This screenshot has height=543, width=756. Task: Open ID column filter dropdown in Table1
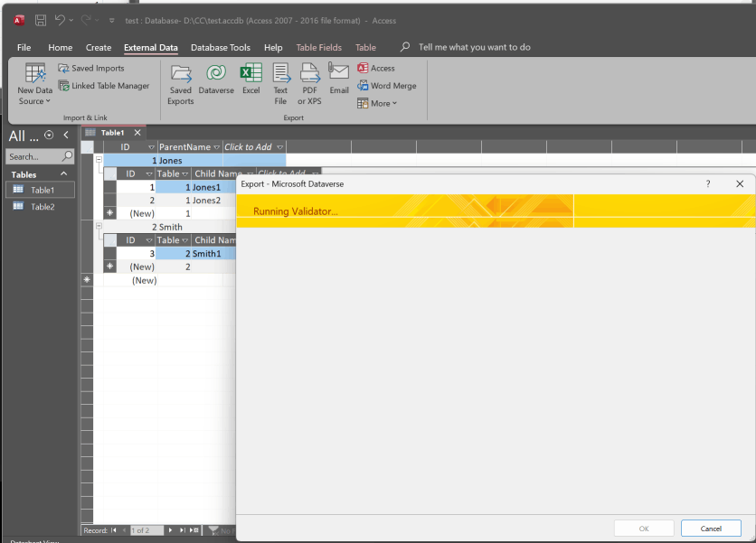click(151, 147)
